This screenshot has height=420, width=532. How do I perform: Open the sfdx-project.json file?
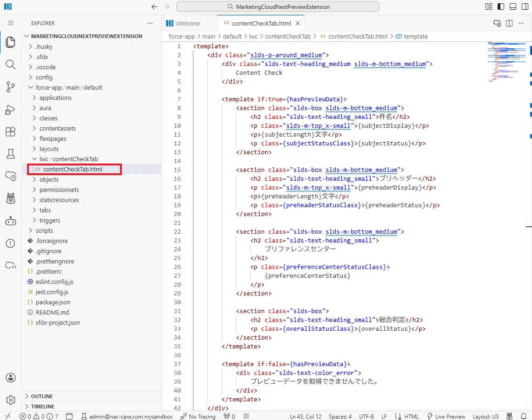click(x=91, y=323)
